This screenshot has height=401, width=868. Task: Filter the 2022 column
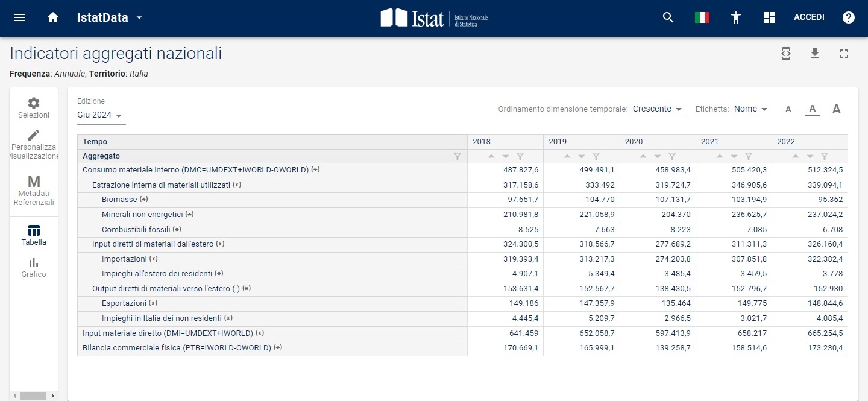pos(825,156)
